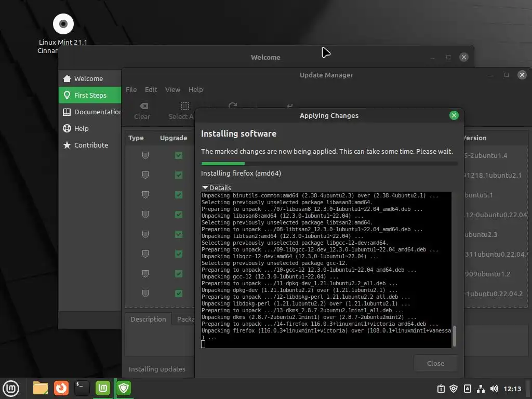Click the star icon beside Contribute
This screenshot has width=532, height=399.
tap(67, 145)
